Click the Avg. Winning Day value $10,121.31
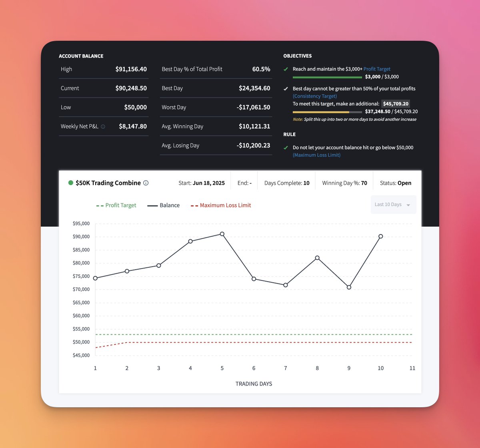The image size is (480, 448). coord(254,126)
